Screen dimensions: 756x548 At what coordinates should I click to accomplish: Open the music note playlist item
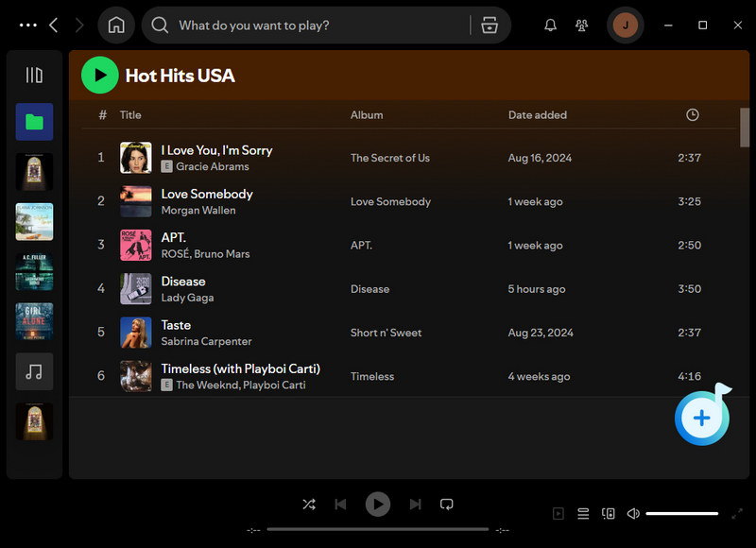click(x=34, y=371)
